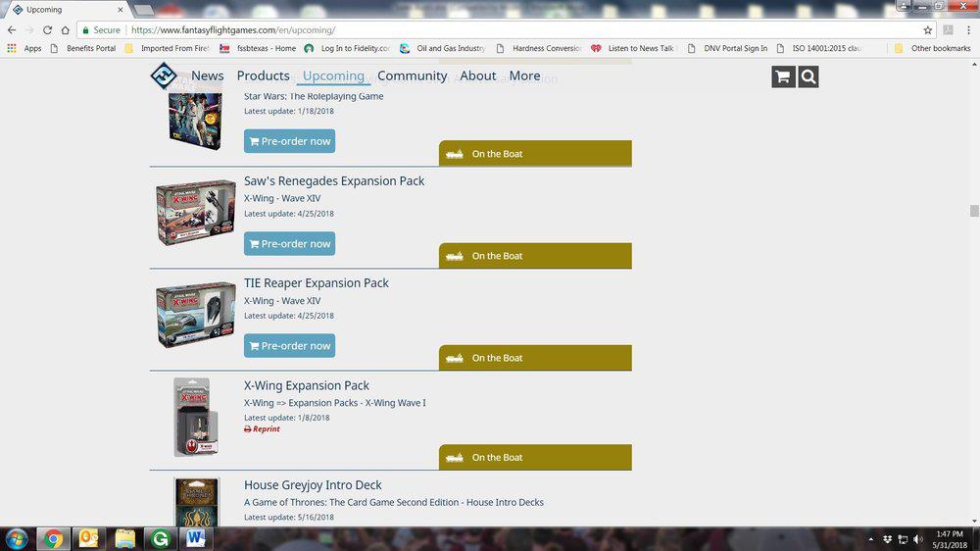Open the Products navigation menu
Viewport: 980px width, 551px height.
pos(263,75)
